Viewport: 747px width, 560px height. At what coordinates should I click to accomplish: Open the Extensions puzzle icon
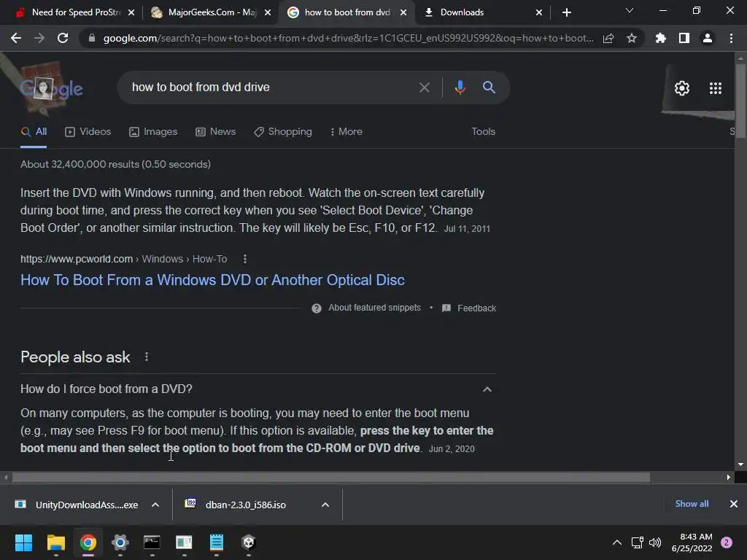click(661, 38)
